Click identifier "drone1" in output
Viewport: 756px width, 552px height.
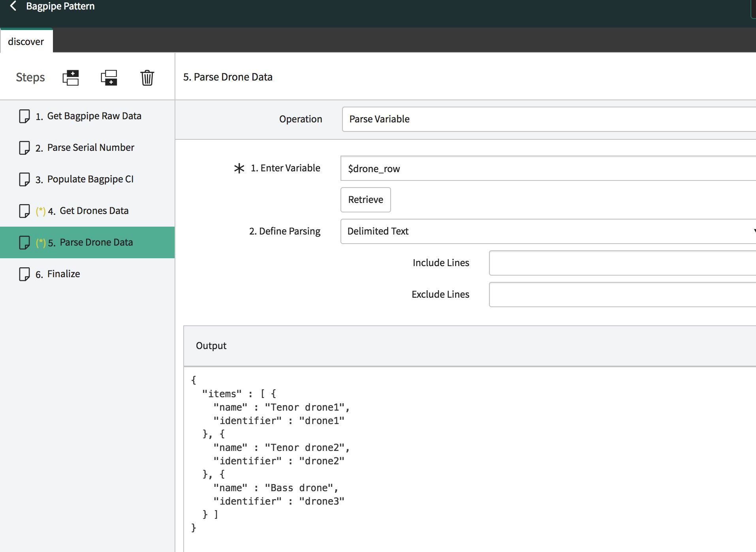click(x=322, y=421)
